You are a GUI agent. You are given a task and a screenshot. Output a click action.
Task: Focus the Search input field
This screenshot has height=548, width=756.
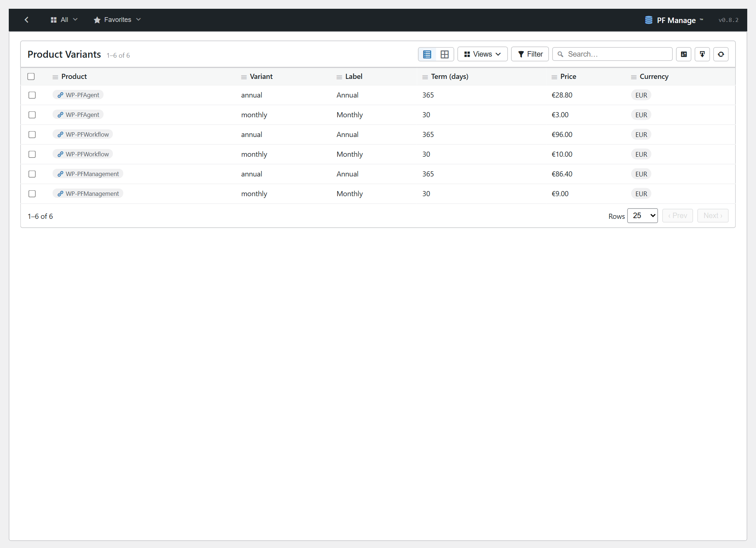[x=612, y=54]
